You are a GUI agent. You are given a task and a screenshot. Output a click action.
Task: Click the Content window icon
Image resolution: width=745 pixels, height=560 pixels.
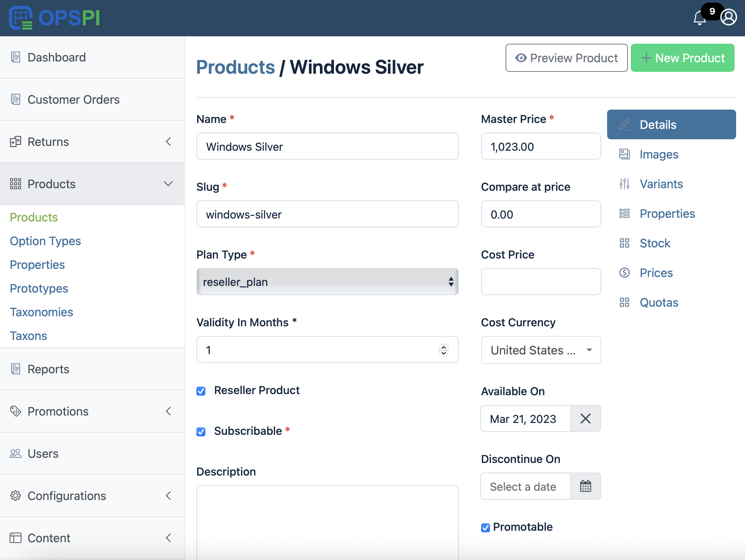click(16, 538)
